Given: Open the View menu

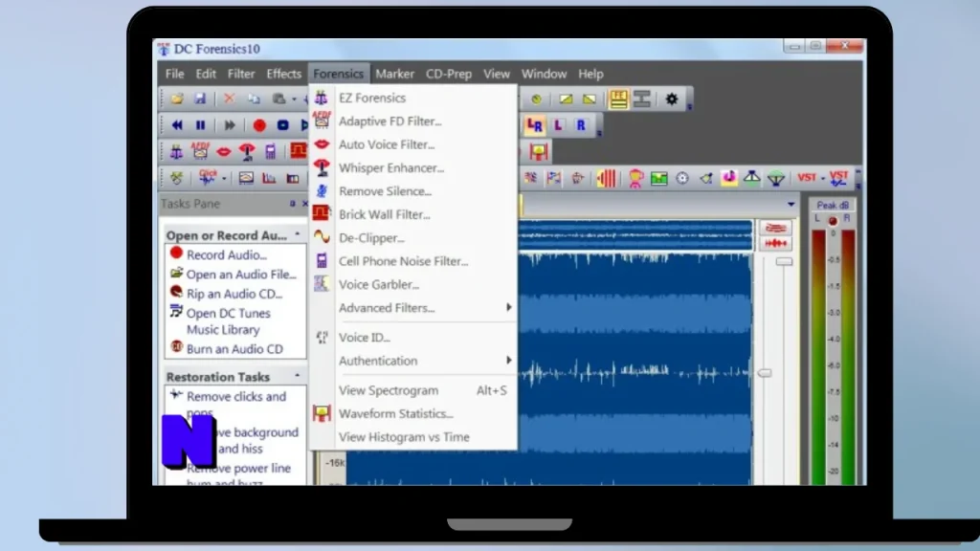Looking at the screenshot, I should point(497,74).
